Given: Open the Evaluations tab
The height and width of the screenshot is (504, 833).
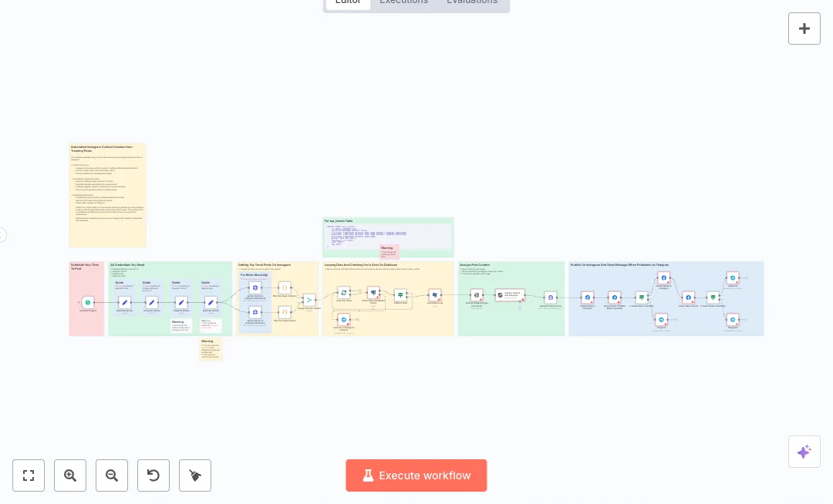Looking at the screenshot, I should point(471,2).
